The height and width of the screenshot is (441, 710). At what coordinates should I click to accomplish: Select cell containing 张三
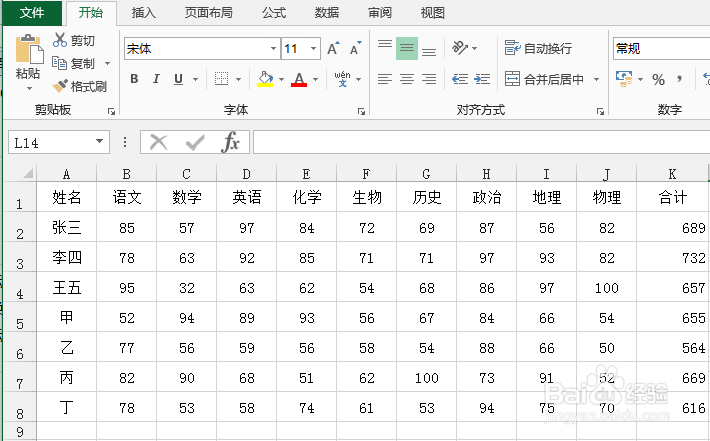coord(67,228)
